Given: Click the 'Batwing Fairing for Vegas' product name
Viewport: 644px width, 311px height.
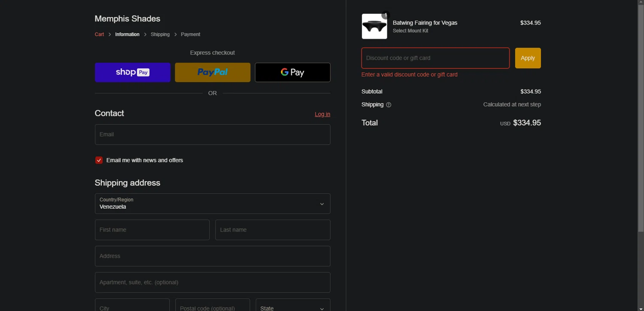Looking at the screenshot, I should click(425, 23).
